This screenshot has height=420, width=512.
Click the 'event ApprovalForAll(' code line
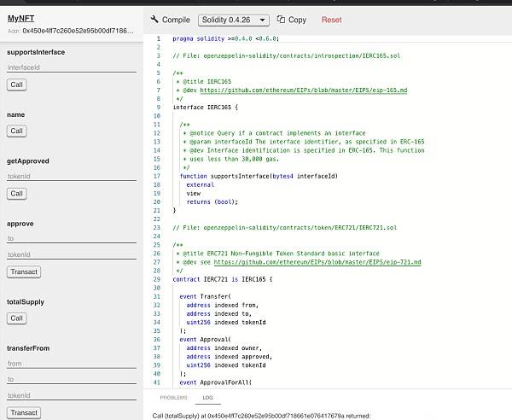point(216,382)
